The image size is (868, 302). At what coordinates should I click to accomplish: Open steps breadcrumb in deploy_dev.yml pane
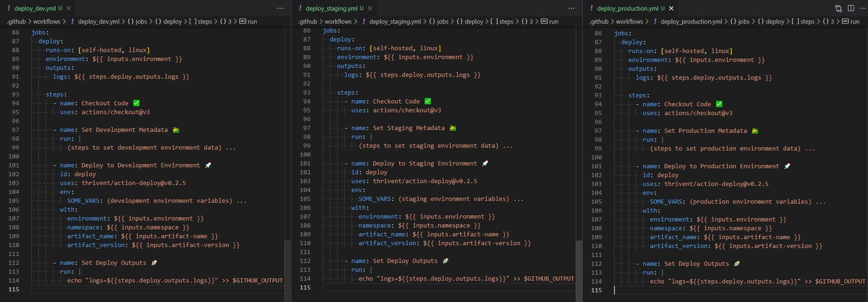click(x=201, y=22)
